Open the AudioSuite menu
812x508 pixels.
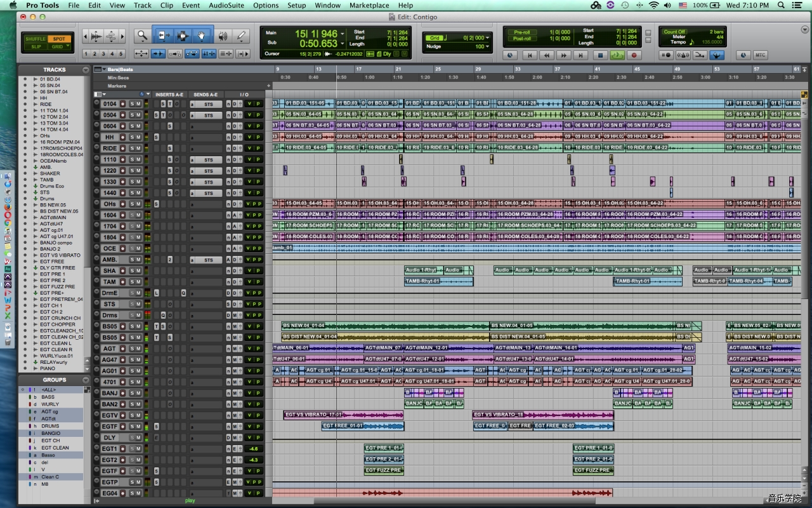point(226,5)
